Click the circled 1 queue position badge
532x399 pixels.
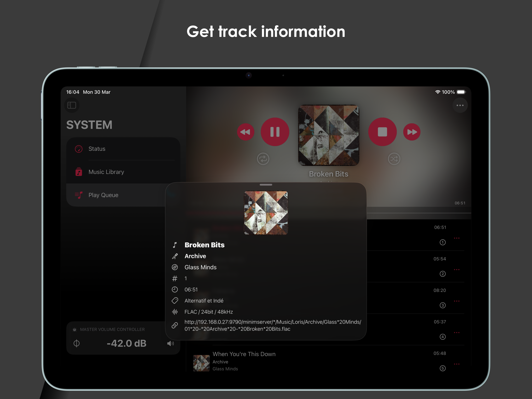(442, 242)
